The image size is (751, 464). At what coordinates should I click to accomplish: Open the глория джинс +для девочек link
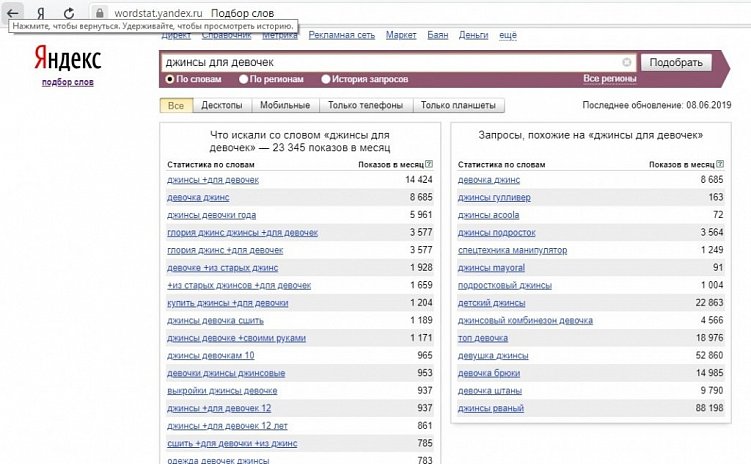[225, 250]
